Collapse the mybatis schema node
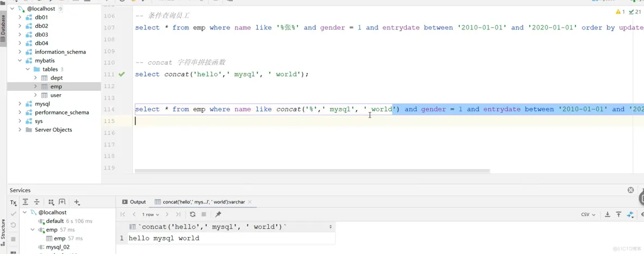The image size is (644, 254). click(x=20, y=60)
